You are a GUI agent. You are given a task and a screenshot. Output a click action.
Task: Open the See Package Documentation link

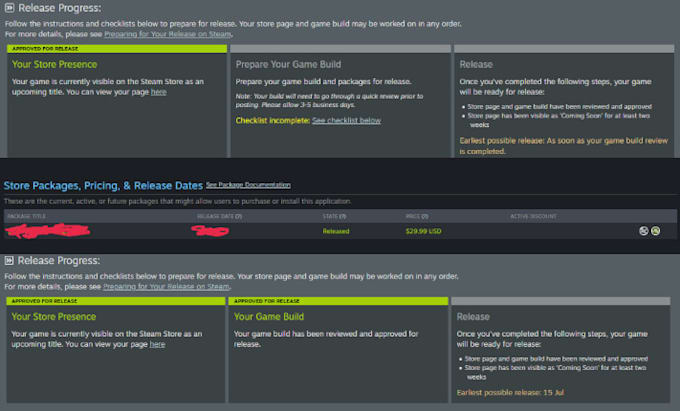point(248,185)
